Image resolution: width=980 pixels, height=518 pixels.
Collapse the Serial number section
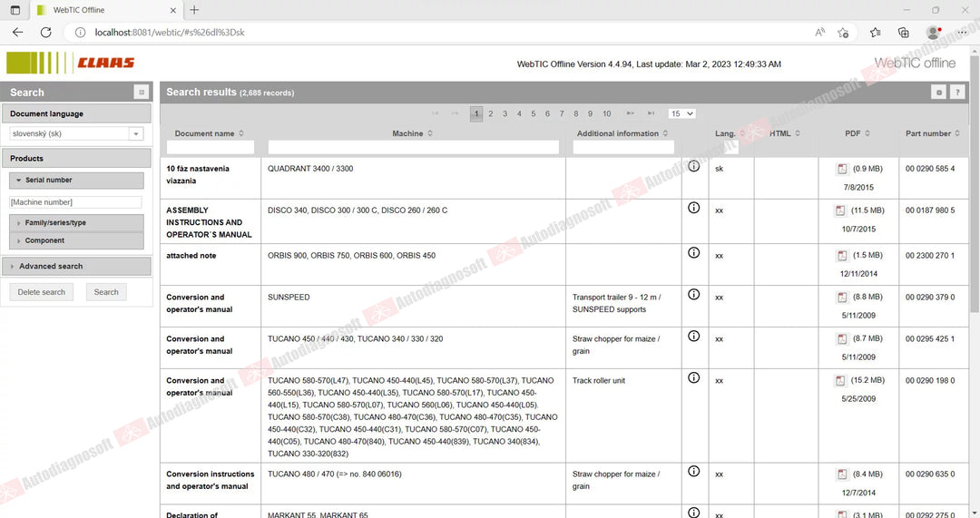tap(76, 180)
